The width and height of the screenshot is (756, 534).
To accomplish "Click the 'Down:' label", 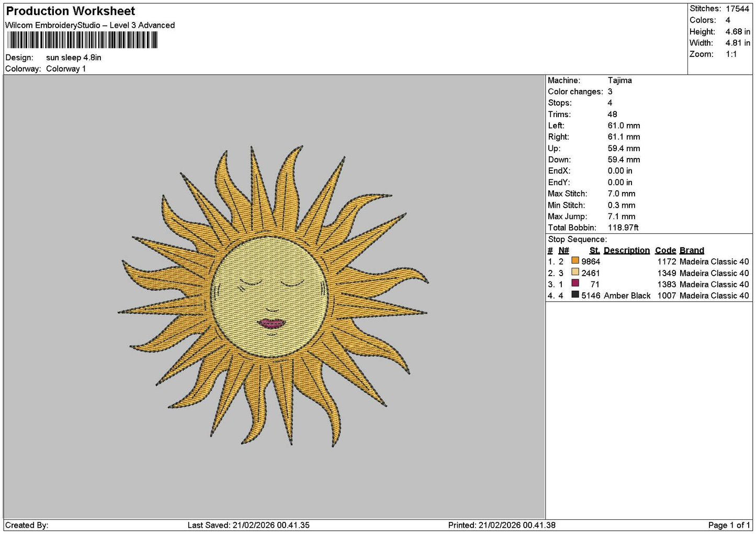I will point(559,160).
